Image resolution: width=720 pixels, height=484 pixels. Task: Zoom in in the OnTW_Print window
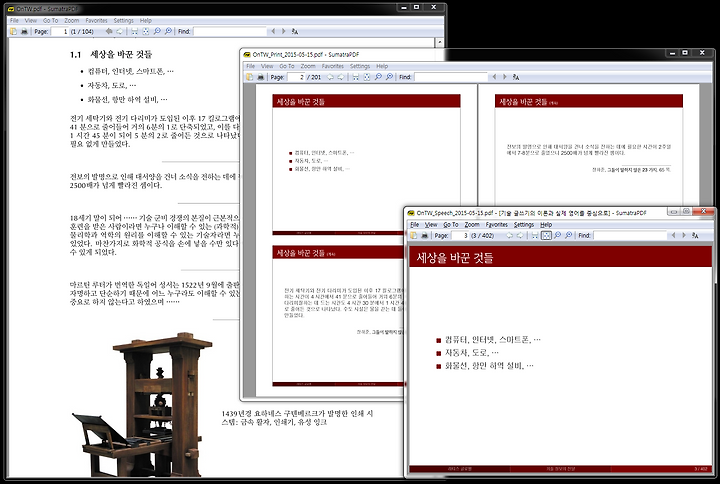pyautogui.click(x=389, y=77)
